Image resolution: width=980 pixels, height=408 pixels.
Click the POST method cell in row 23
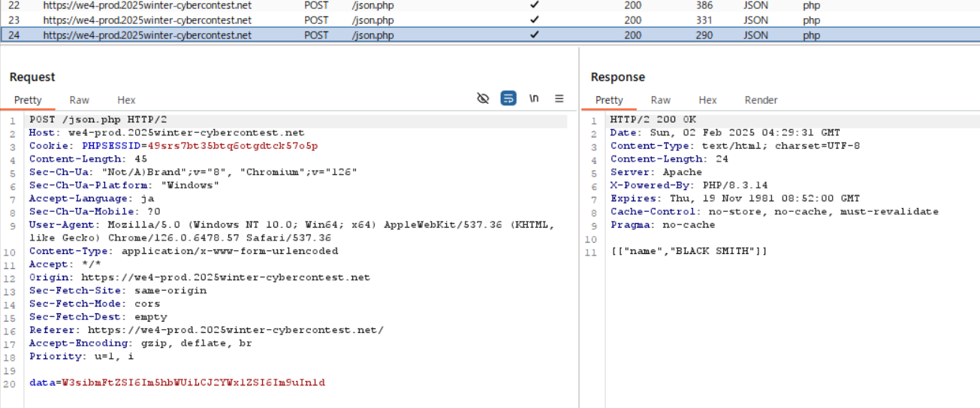tap(316, 20)
